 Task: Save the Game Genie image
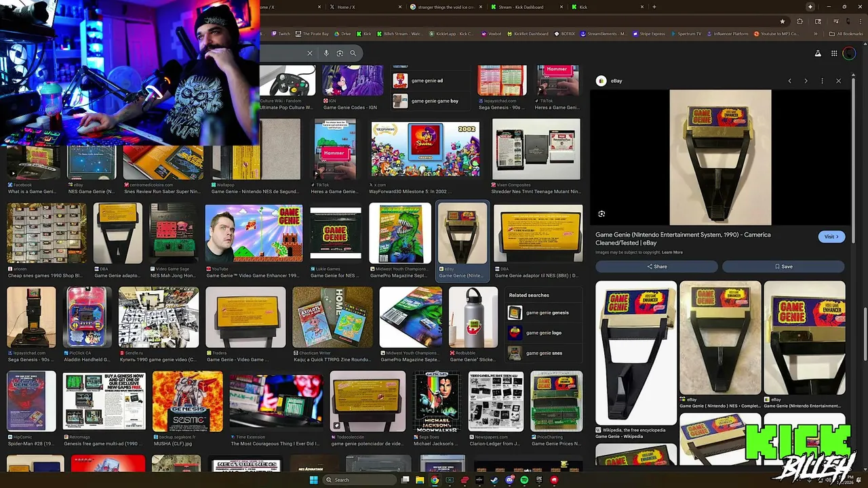tap(783, 266)
